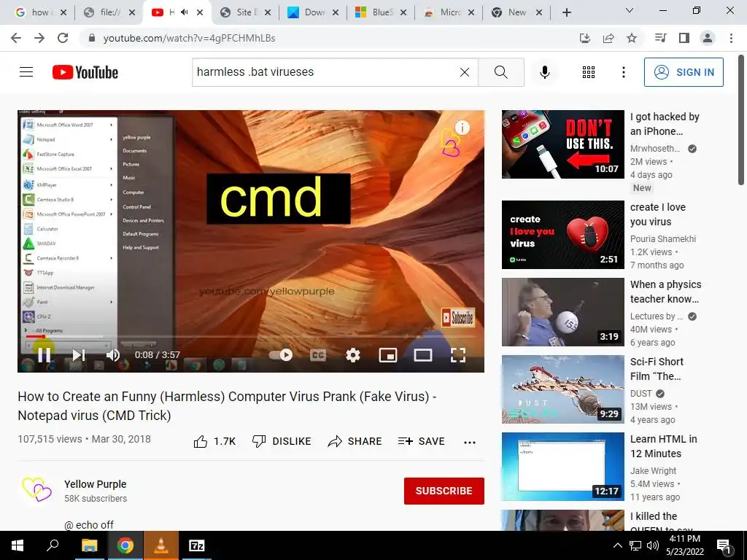Open Chrome media control icon
Screen dimensions: 747x560
point(660,38)
